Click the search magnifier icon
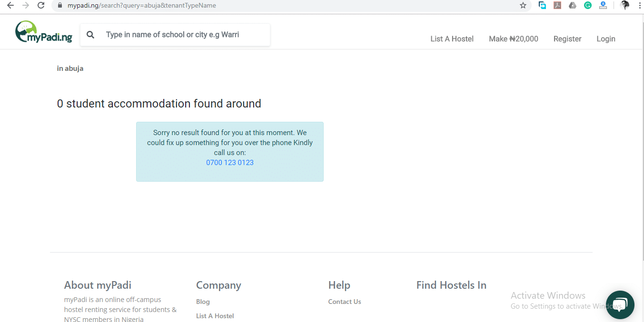Viewport: 644px width, 322px height. coord(90,35)
